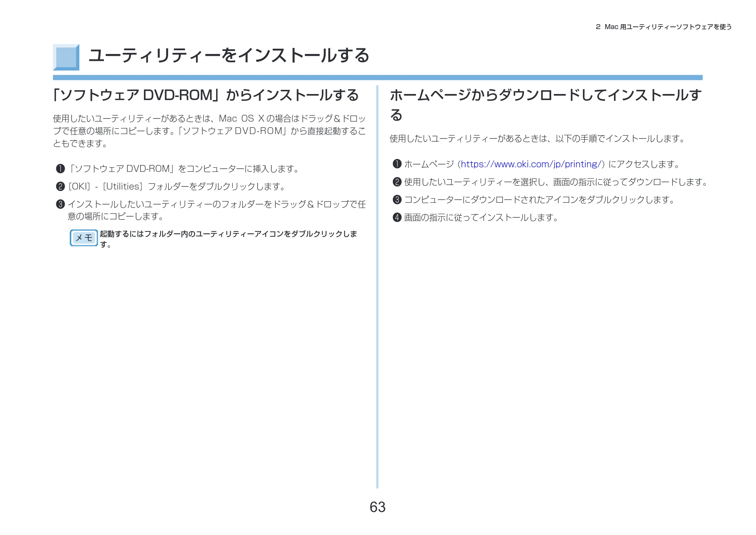Open the https://www.oki.com/jp/printing/ link
Image resolution: width=756 pixels, height=535 pixels.
tap(530, 164)
